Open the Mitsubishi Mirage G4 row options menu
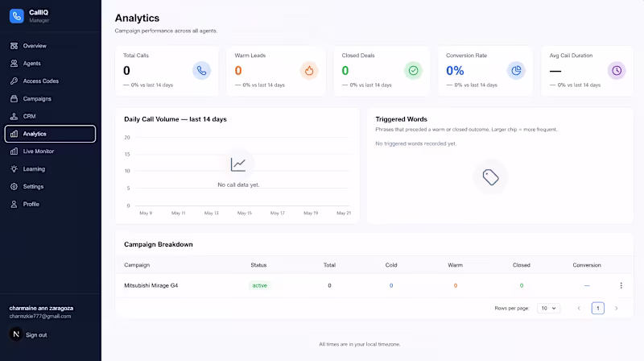644x361 pixels. coord(621,285)
